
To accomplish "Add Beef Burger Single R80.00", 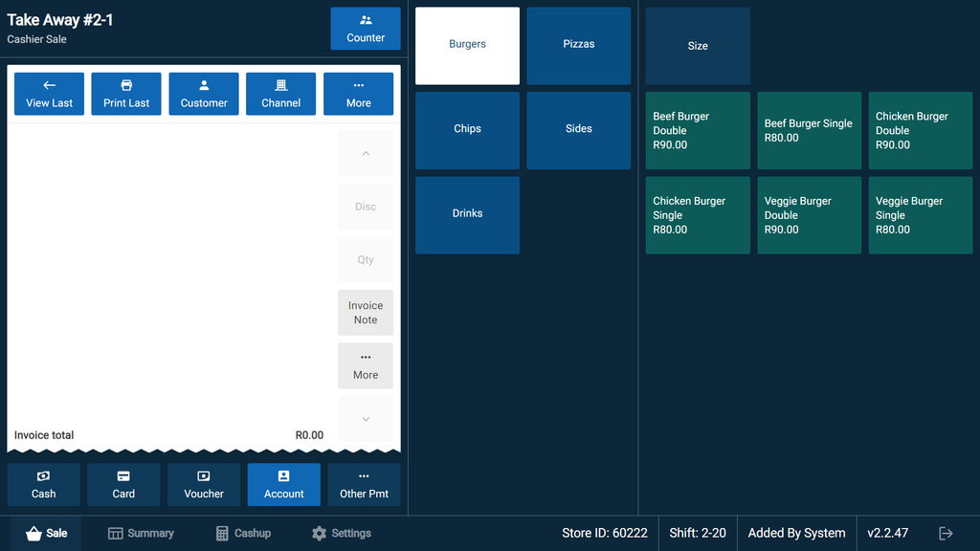I will pos(810,130).
